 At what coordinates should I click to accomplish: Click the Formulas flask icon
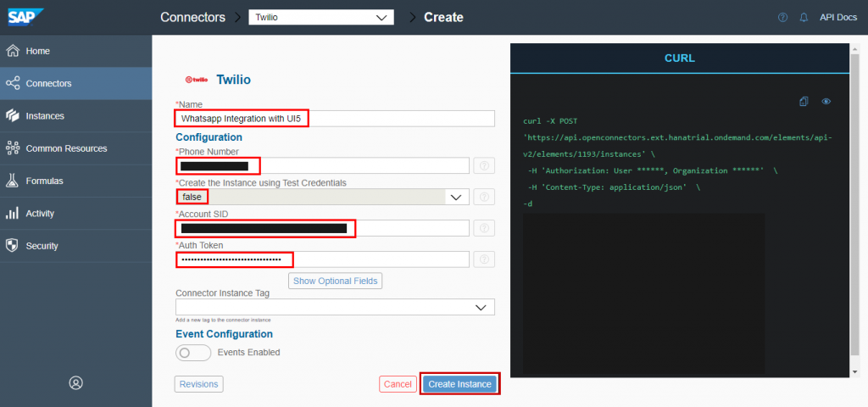[x=12, y=181]
